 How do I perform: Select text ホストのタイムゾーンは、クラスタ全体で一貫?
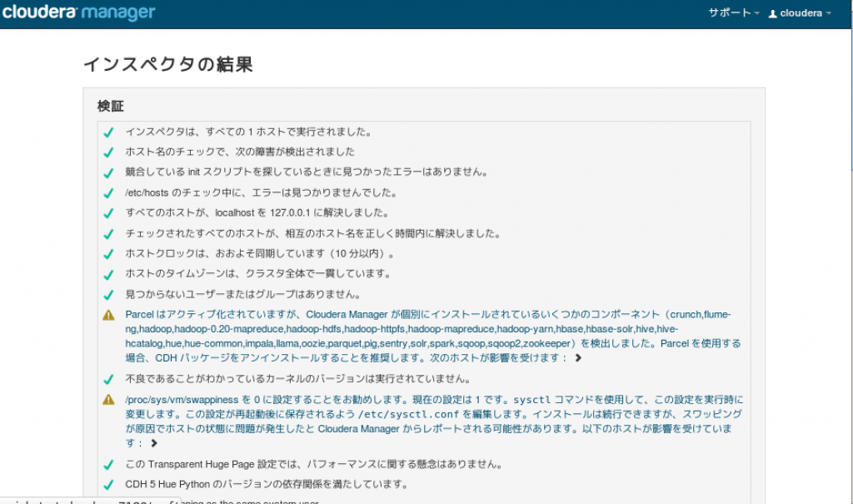click(x=258, y=274)
